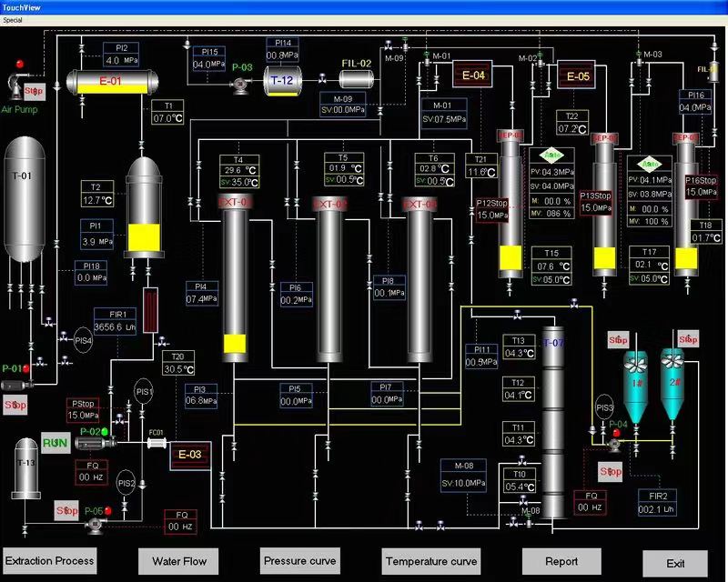Select the T-12 tank icon
The height and width of the screenshot is (582, 728).
click(282, 81)
